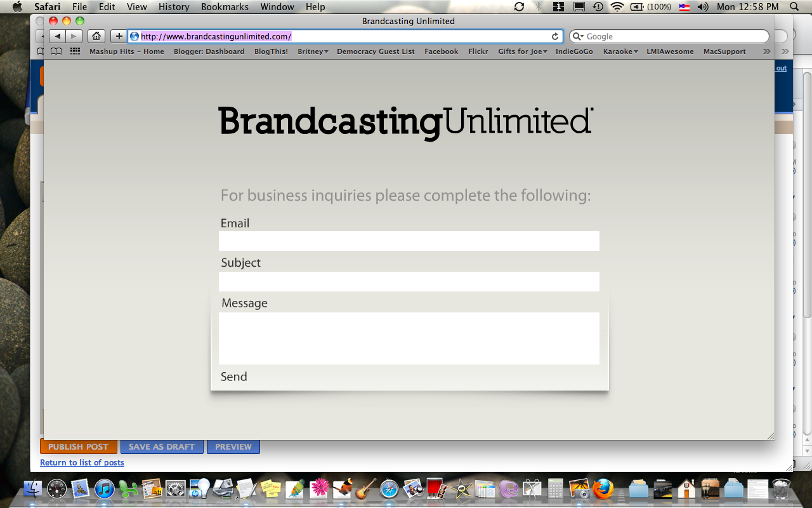The width and height of the screenshot is (812, 508).
Task: Click the Publish Post button in Blogger window
Action: [79, 446]
